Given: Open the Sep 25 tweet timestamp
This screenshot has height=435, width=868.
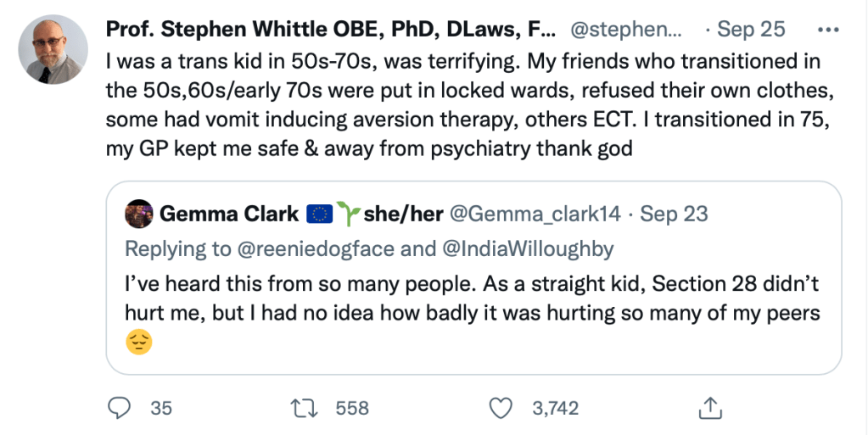Looking at the screenshot, I should click(x=751, y=29).
